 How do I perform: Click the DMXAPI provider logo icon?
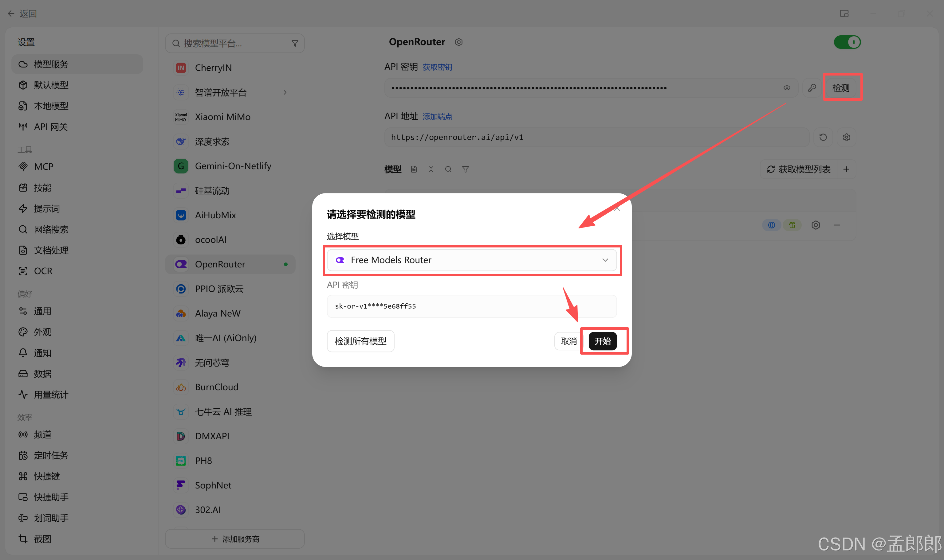(181, 436)
